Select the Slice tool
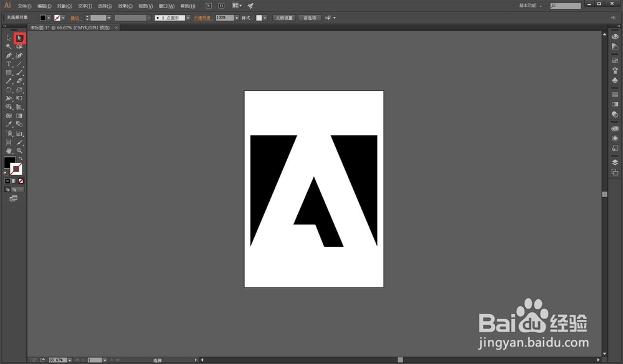The image size is (623, 364). click(19, 142)
